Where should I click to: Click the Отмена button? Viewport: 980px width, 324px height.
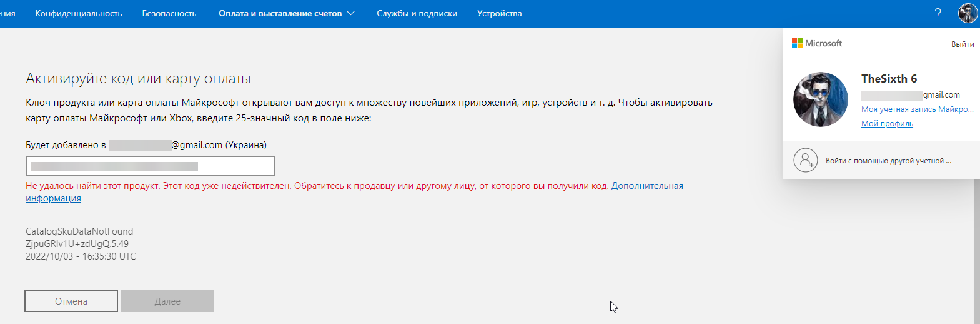click(x=71, y=301)
